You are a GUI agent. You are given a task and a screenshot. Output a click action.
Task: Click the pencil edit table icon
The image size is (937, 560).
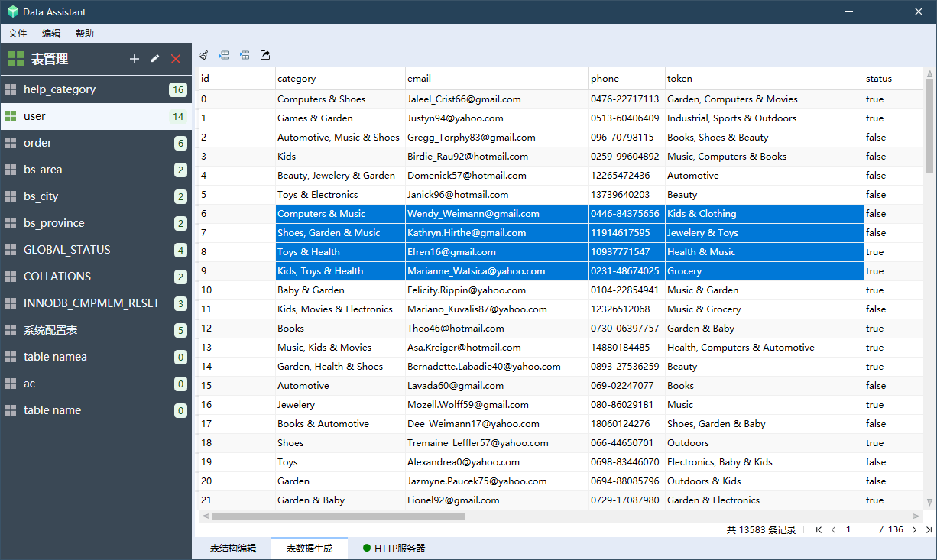155,59
